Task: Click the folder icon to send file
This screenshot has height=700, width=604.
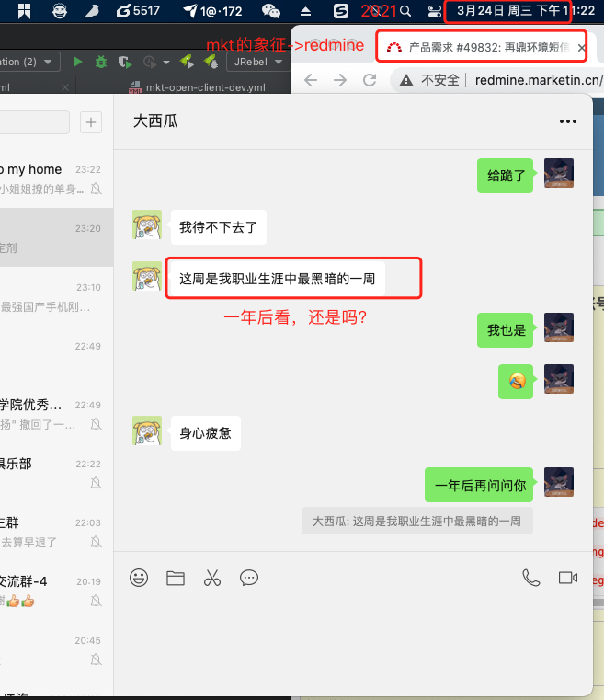Action: (x=176, y=578)
